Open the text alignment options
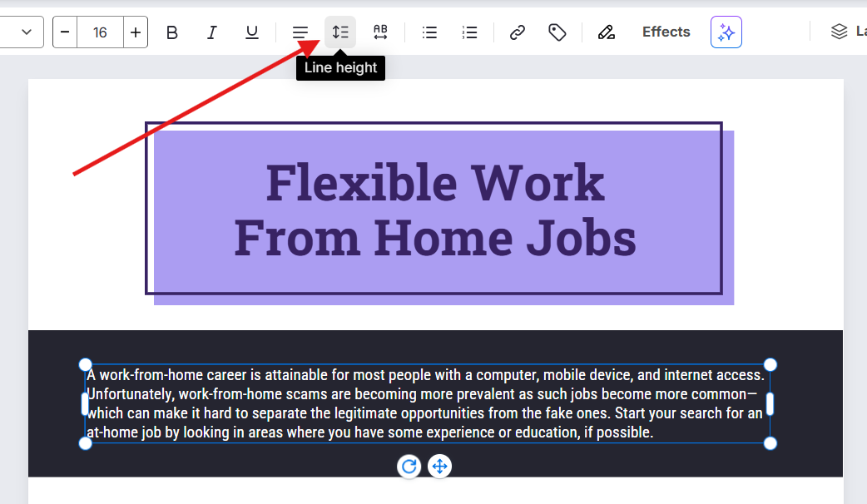The width and height of the screenshot is (867, 504). click(x=300, y=32)
